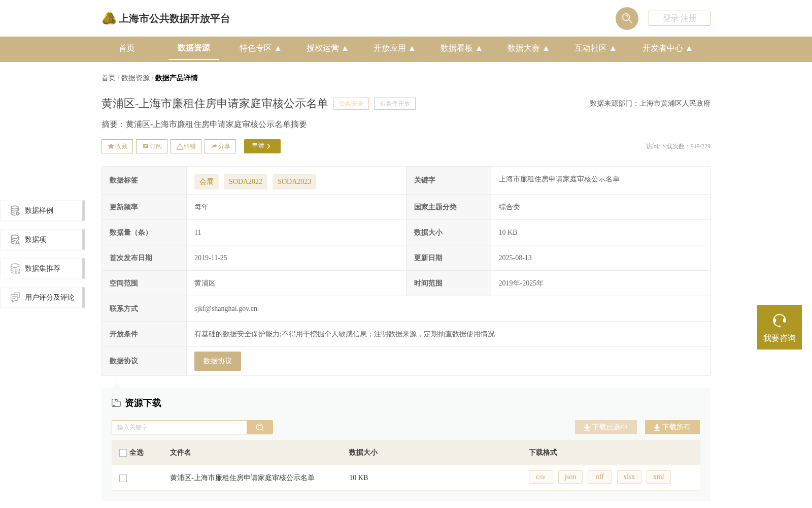
Task: Click the 综合类 theme value
Action: (x=509, y=207)
